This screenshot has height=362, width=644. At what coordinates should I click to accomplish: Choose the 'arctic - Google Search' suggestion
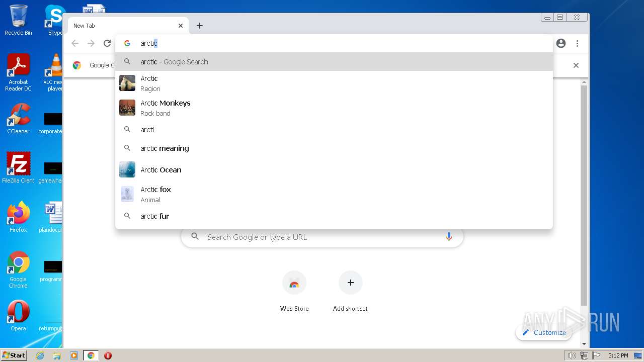point(334,62)
